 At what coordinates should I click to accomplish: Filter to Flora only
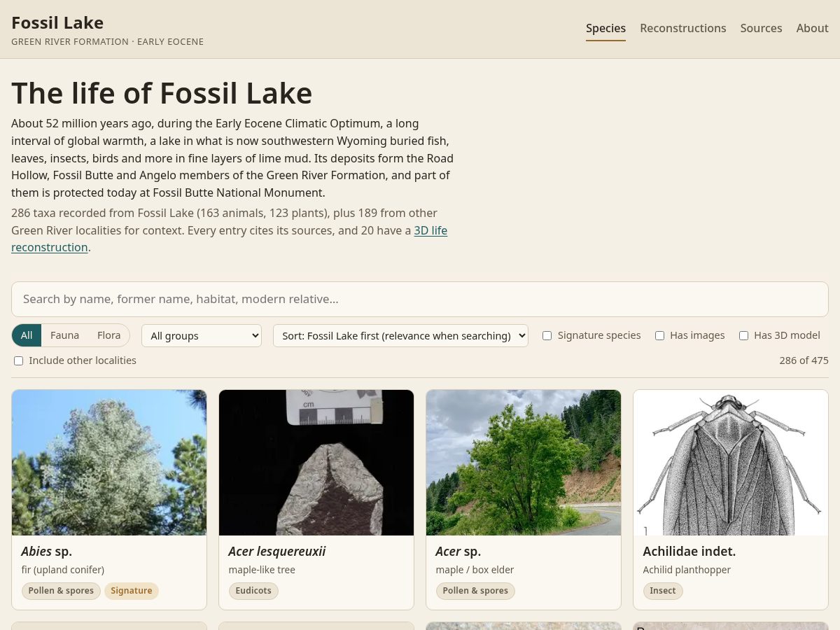(108, 335)
